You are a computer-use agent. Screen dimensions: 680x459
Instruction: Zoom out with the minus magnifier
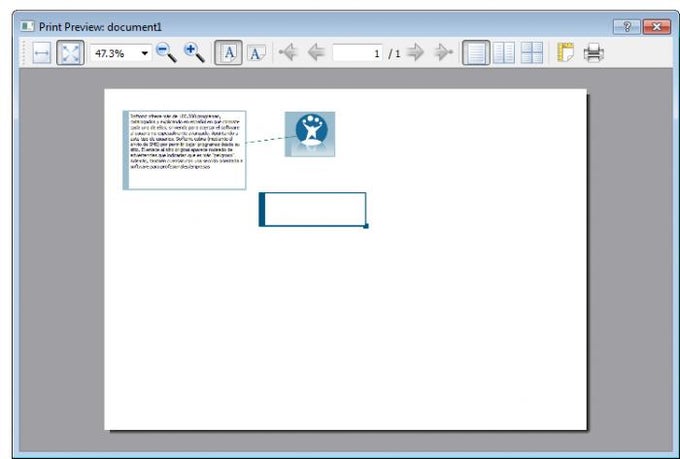166,53
